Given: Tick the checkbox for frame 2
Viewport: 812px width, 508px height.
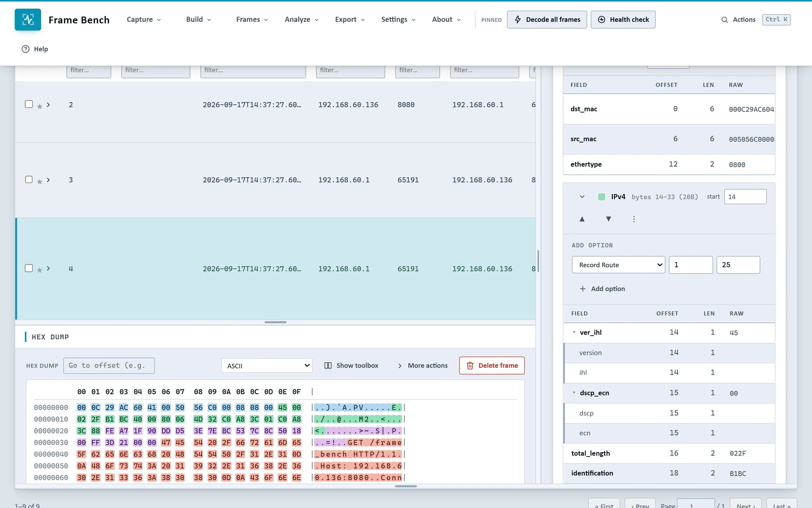Looking at the screenshot, I should (29, 104).
